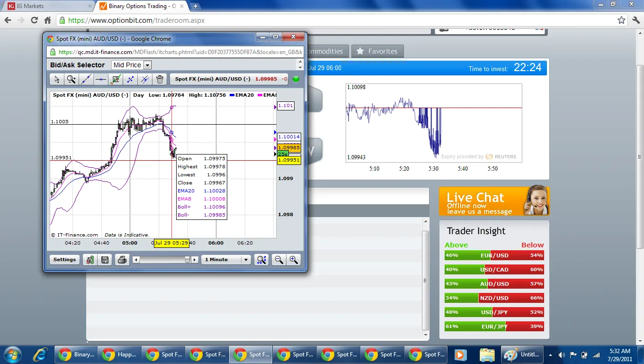This screenshot has height=364, width=644.
Task: Bookmark this page with the star icon
Action: 621,20
